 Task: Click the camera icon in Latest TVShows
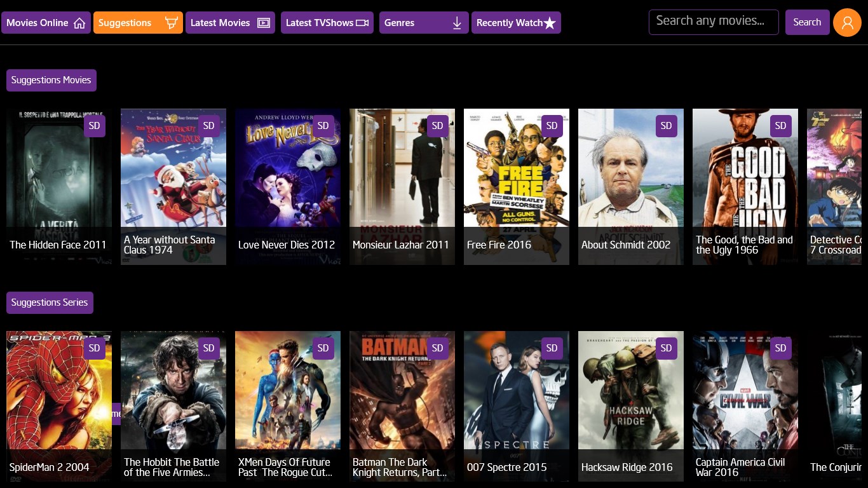click(362, 23)
